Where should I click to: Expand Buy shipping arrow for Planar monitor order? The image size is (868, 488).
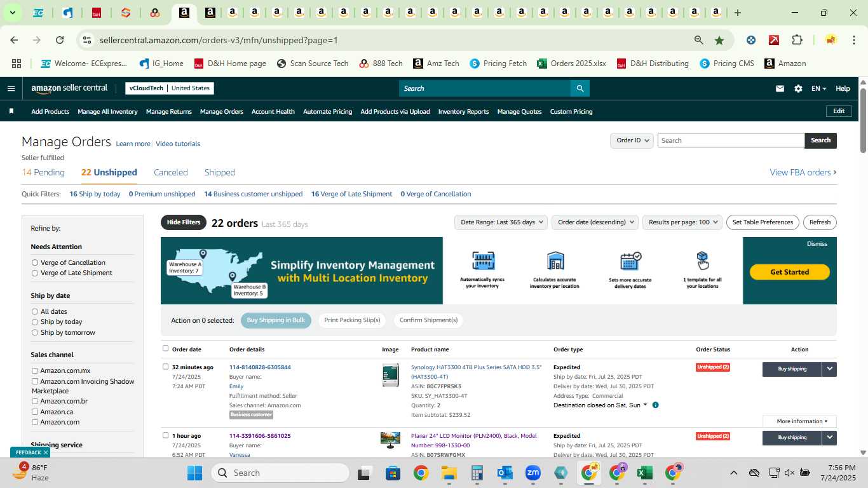[829, 437]
